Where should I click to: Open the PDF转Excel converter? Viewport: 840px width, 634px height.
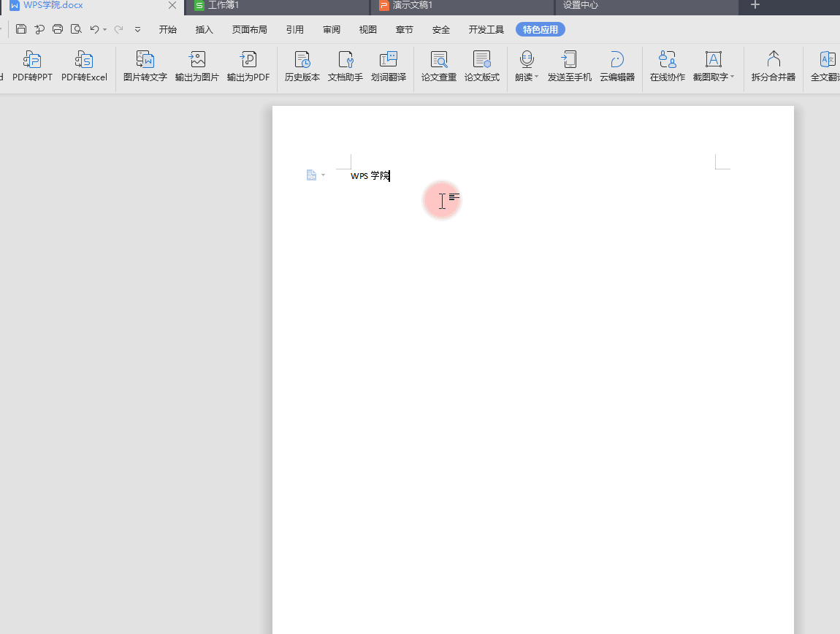(x=84, y=66)
